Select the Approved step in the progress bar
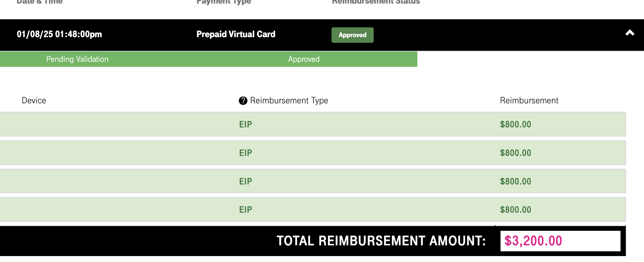 coord(304,59)
